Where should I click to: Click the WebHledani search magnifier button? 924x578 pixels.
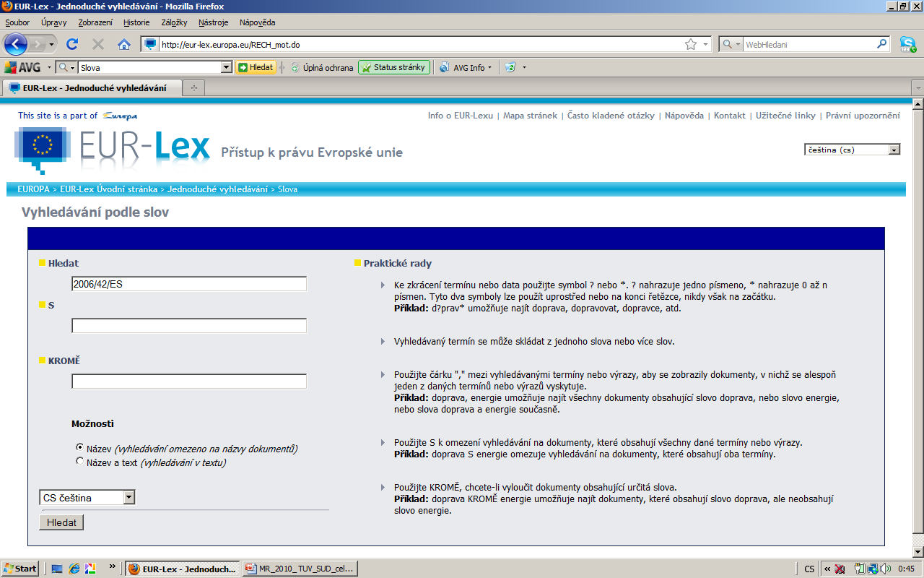click(x=882, y=44)
